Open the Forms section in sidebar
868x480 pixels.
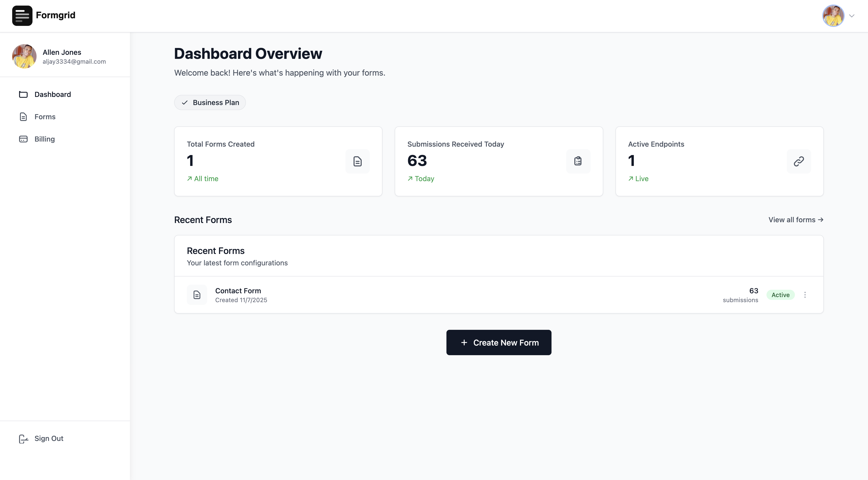[45, 117]
